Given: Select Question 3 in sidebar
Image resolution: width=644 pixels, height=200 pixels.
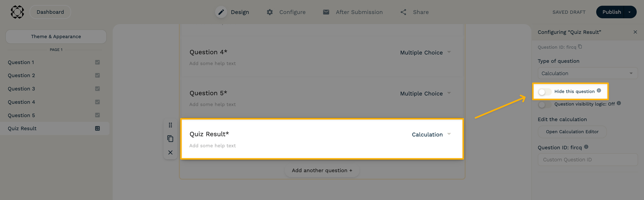Looking at the screenshot, I should pos(55,89).
